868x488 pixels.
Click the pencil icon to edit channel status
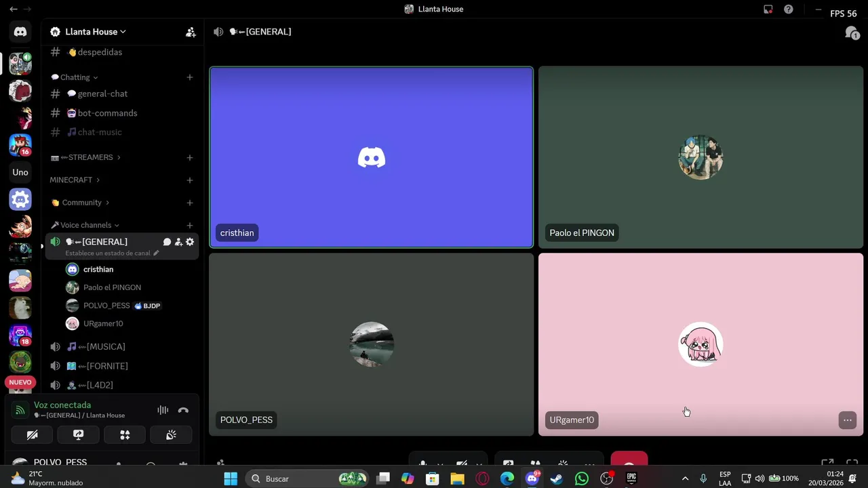point(156,253)
